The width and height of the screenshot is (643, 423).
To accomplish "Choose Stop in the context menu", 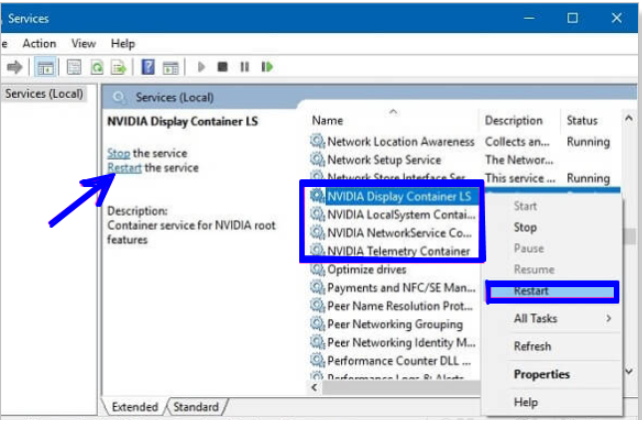I will pos(525,227).
